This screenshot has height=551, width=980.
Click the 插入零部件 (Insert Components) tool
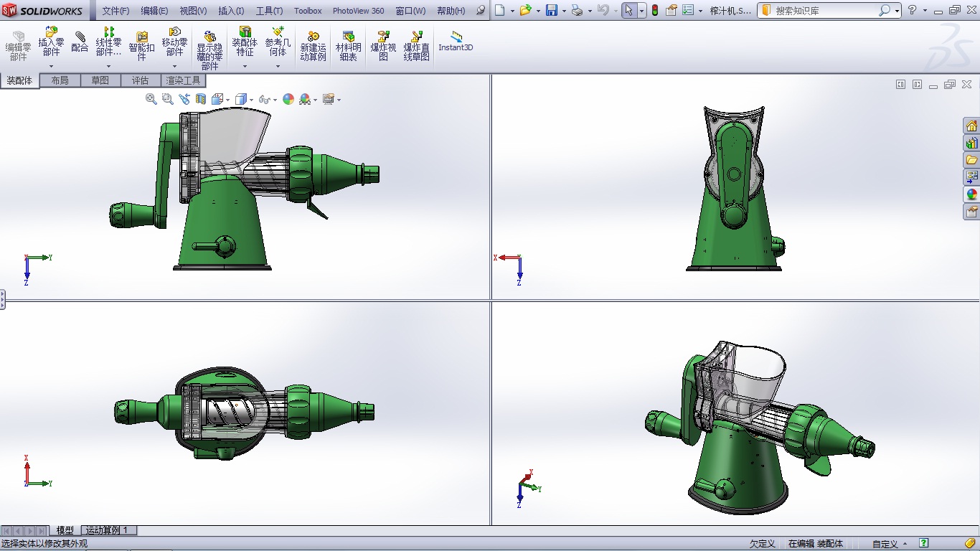(x=51, y=42)
